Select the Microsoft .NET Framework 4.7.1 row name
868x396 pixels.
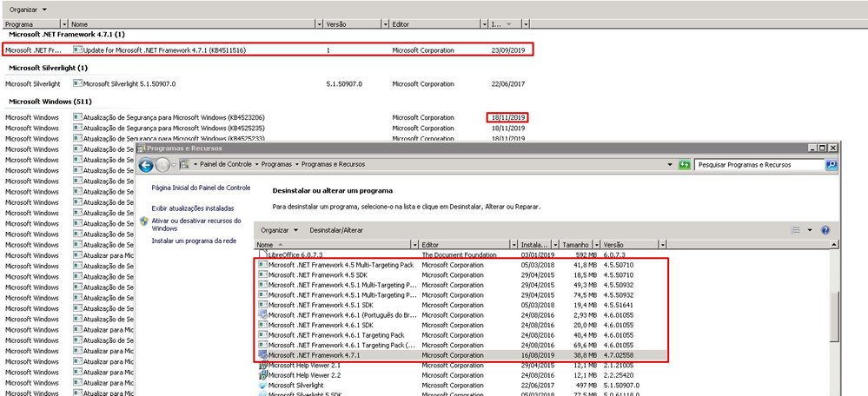click(x=314, y=355)
